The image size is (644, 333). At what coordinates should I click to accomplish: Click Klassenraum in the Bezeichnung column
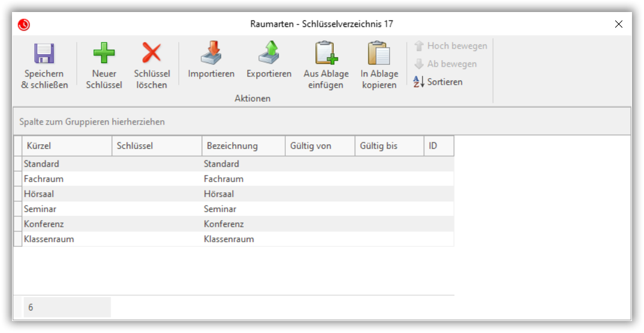click(244, 239)
